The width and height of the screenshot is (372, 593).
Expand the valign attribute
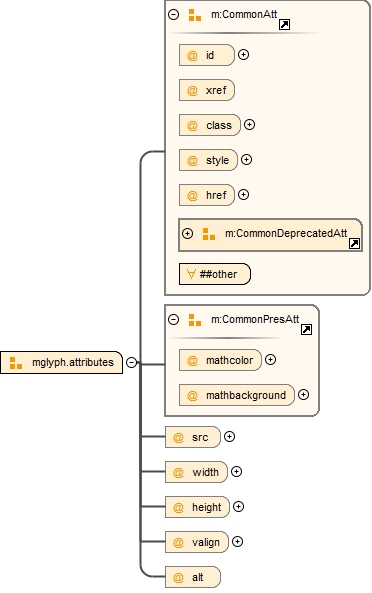(237, 542)
